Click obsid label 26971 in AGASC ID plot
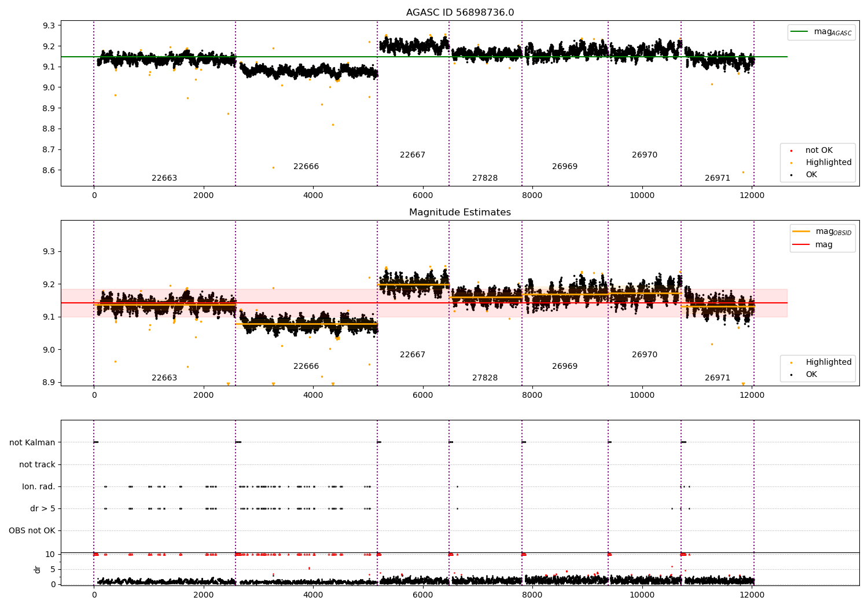Screen dimensions: 868x608 718,178
